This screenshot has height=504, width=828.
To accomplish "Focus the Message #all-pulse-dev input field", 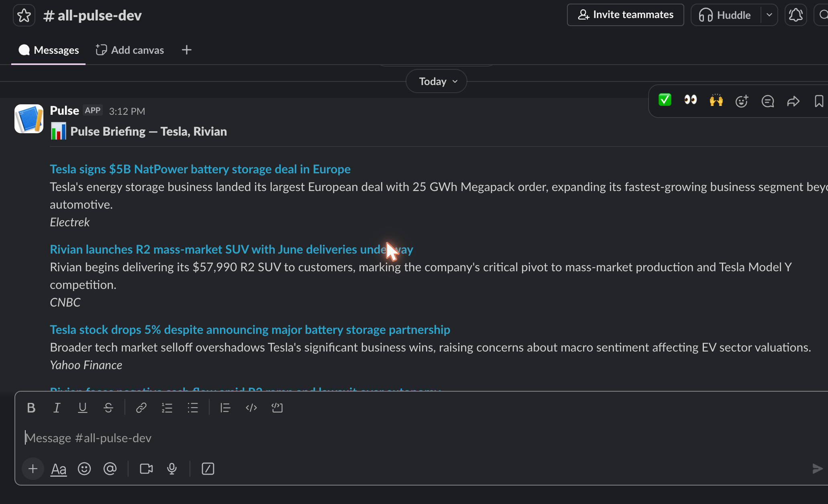I will coord(422,438).
